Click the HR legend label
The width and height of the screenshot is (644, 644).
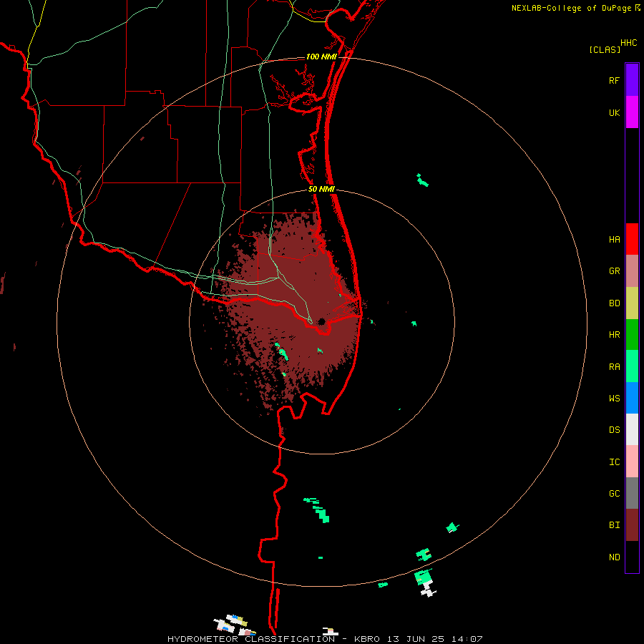(615, 335)
